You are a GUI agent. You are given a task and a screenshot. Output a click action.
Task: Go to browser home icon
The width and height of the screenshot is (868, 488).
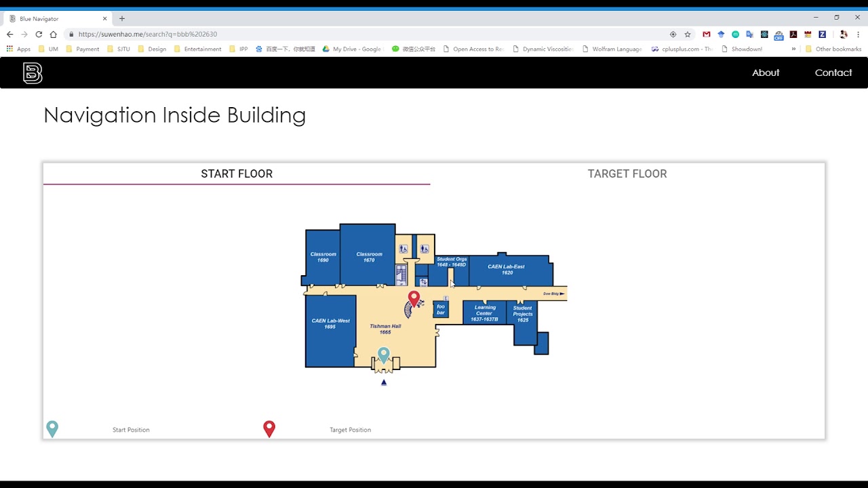(54, 34)
